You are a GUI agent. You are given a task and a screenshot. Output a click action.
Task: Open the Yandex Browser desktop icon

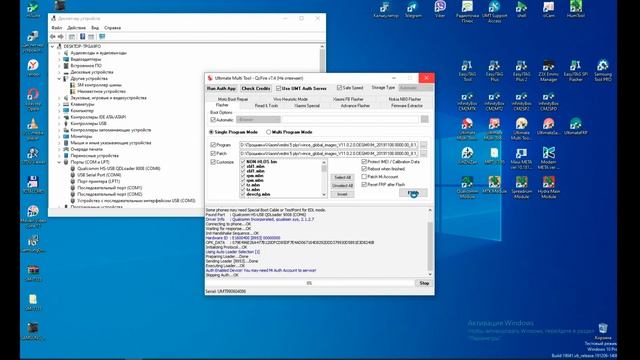point(33,68)
